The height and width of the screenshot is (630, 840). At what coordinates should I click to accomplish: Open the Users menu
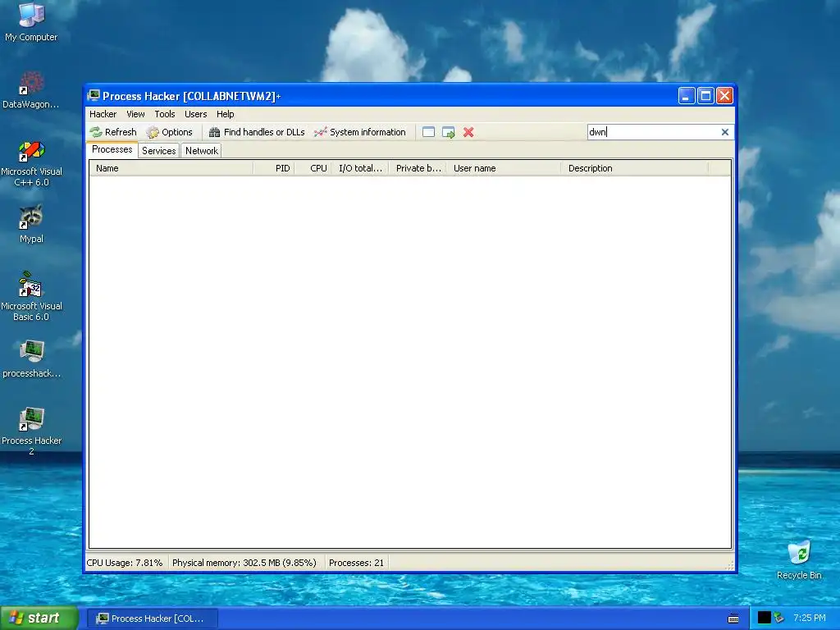(195, 114)
